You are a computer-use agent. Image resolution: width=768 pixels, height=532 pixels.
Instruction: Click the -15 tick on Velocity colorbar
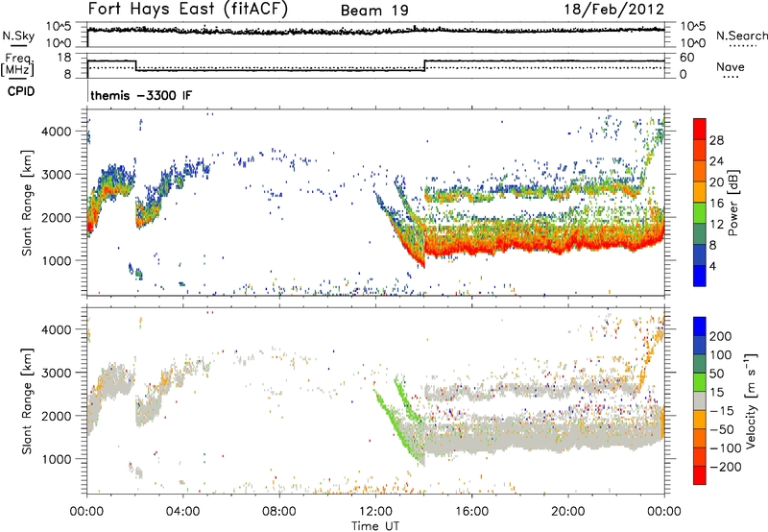[x=722, y=411]
